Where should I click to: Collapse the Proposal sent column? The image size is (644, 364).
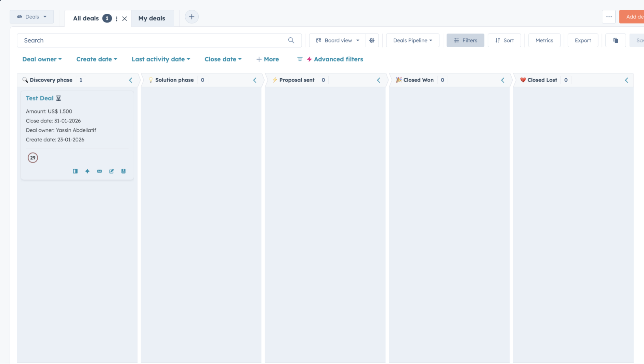tap(379, 80)
